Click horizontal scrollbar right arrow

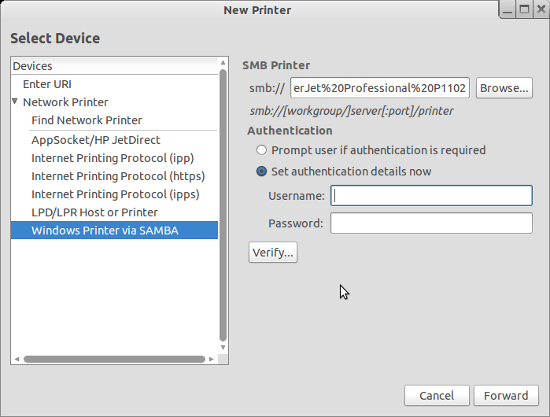click(x=211, y=359)
